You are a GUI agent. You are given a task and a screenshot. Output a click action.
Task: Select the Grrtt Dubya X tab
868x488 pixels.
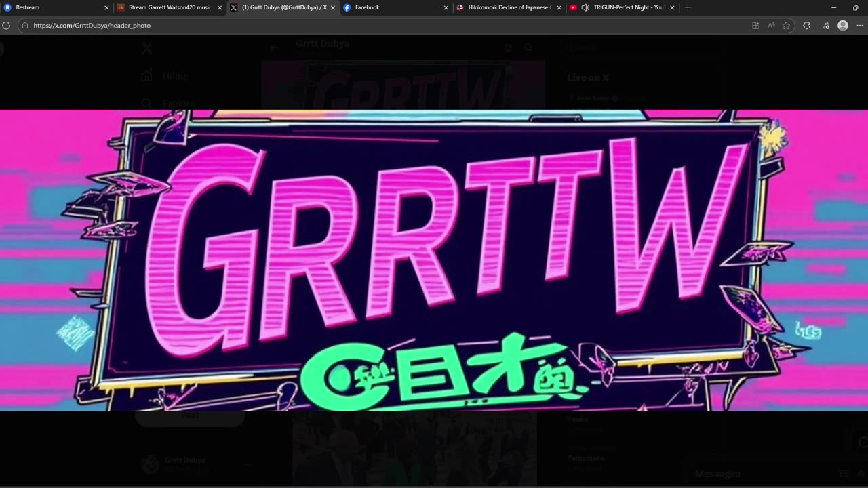point(284,7)
